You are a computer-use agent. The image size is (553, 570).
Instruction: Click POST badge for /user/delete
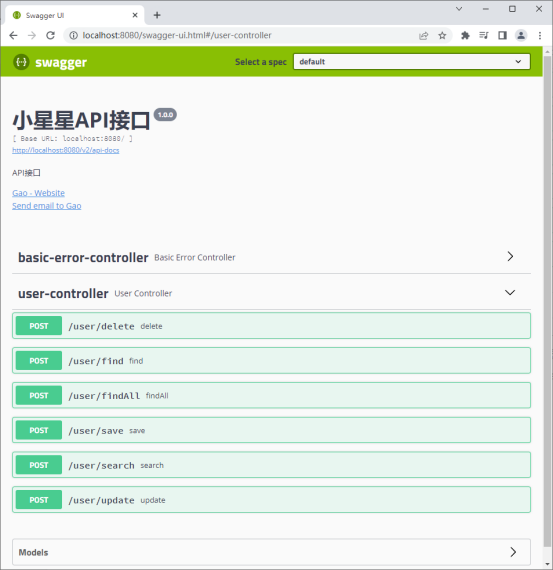(x=39, y=326)
